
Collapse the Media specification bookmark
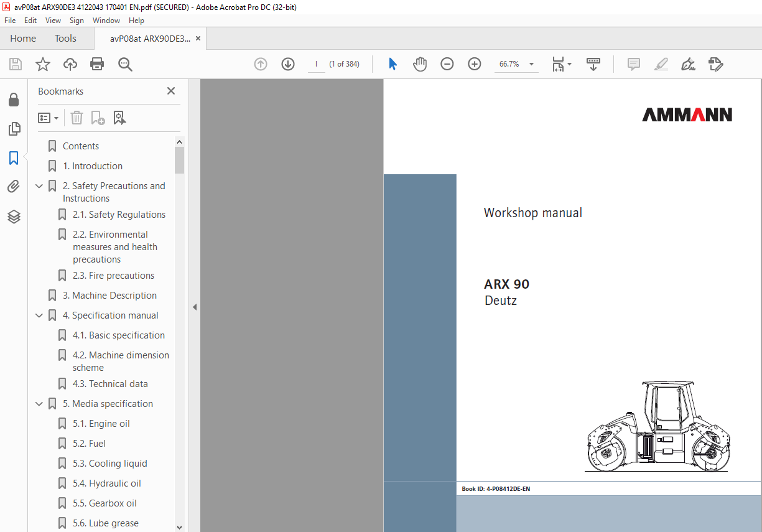coord(39,404)
